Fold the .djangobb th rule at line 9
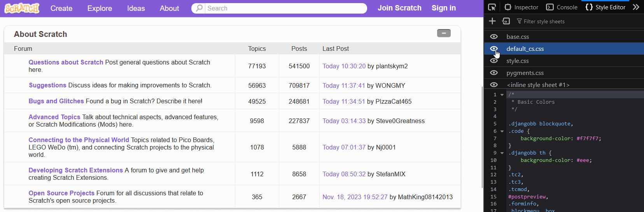The width and height of the screenshot is (644, 212). pos(502,153)
